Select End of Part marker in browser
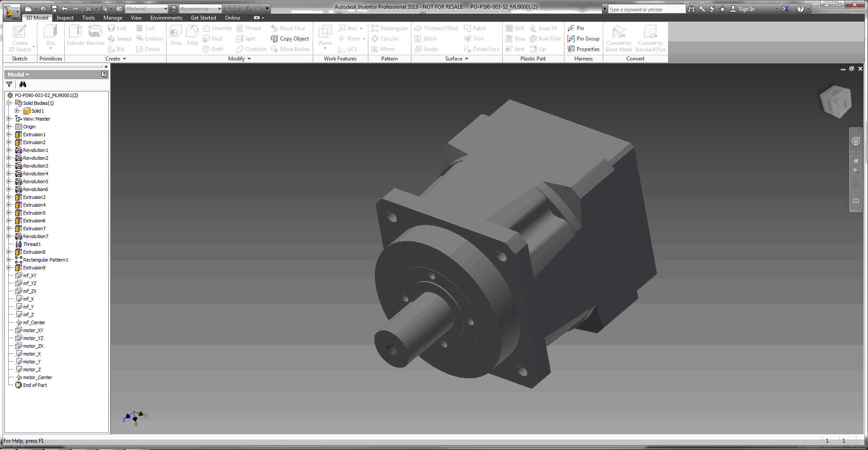Screen dimensions: 868x450 click(35, 385)
